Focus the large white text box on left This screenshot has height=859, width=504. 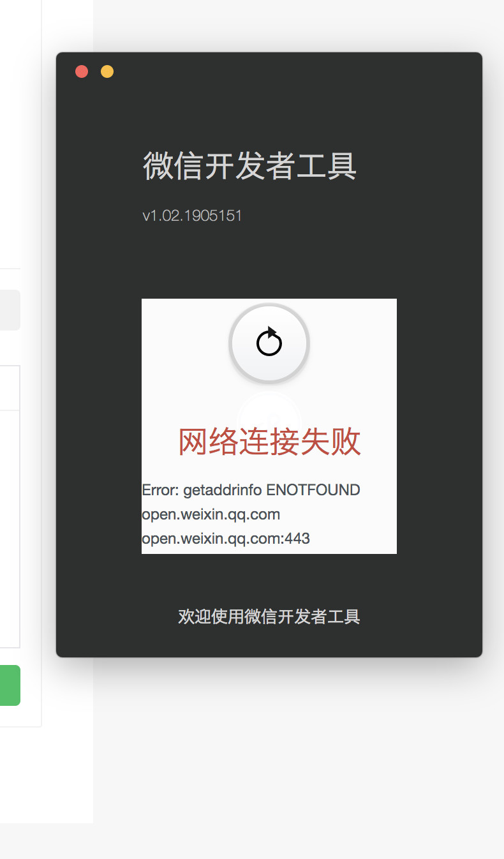coord(10,528)
